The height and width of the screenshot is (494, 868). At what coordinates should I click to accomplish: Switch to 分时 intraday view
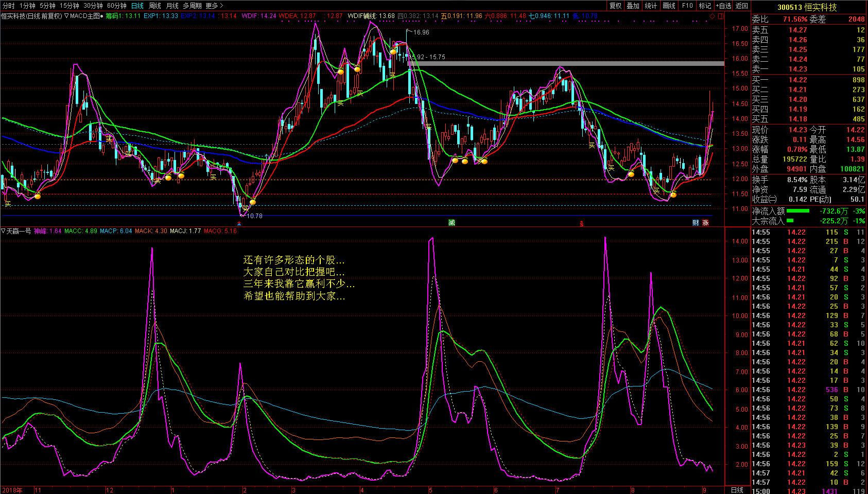point(9,6)
